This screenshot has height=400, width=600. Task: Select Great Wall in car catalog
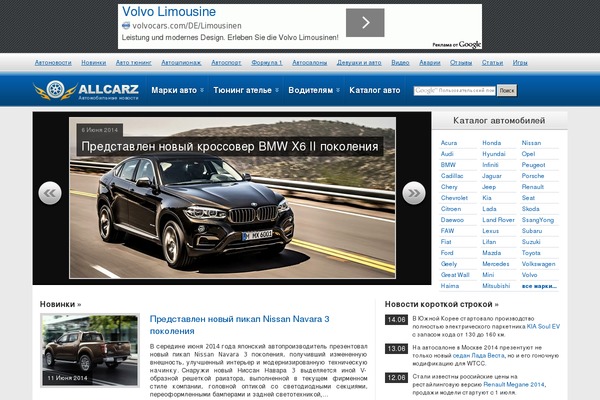click(455, 275)
